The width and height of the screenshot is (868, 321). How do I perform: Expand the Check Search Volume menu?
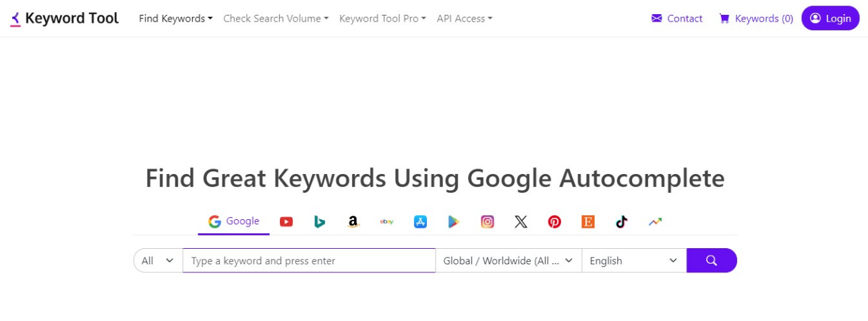276,18
